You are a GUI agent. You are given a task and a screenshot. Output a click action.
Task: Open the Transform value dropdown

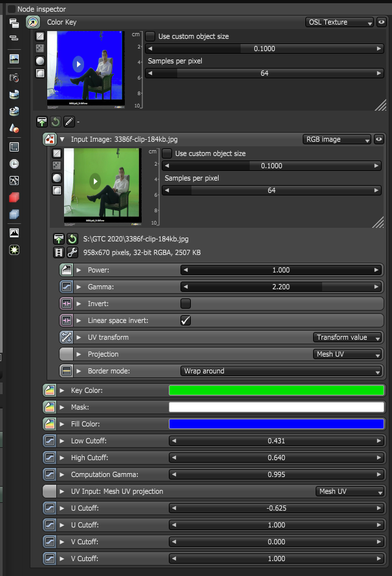click(347, 337)
